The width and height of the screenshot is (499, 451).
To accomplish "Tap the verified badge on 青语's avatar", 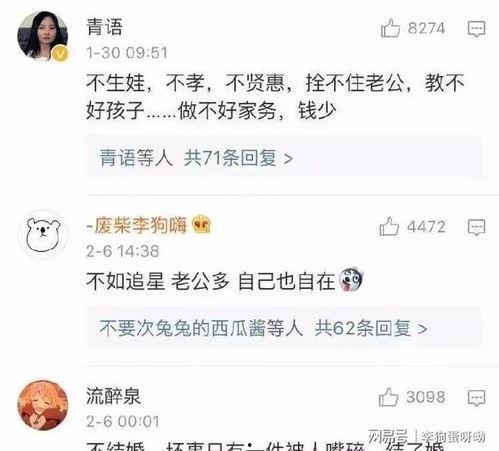I will [x=60, y=53].
